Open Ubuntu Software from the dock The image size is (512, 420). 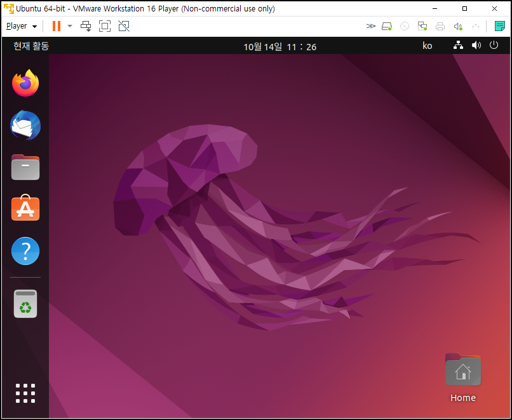25,208
